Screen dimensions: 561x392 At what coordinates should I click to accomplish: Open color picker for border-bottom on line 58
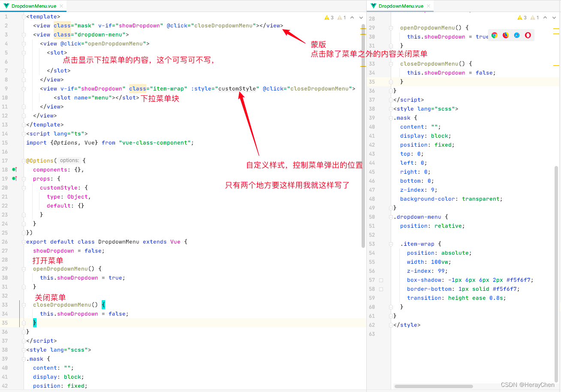(x=381, y=289)
